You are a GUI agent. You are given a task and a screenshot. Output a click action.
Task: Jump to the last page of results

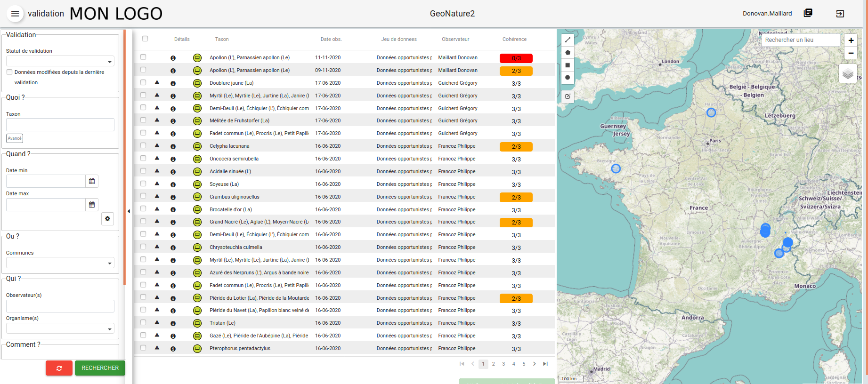coord(545,364)
